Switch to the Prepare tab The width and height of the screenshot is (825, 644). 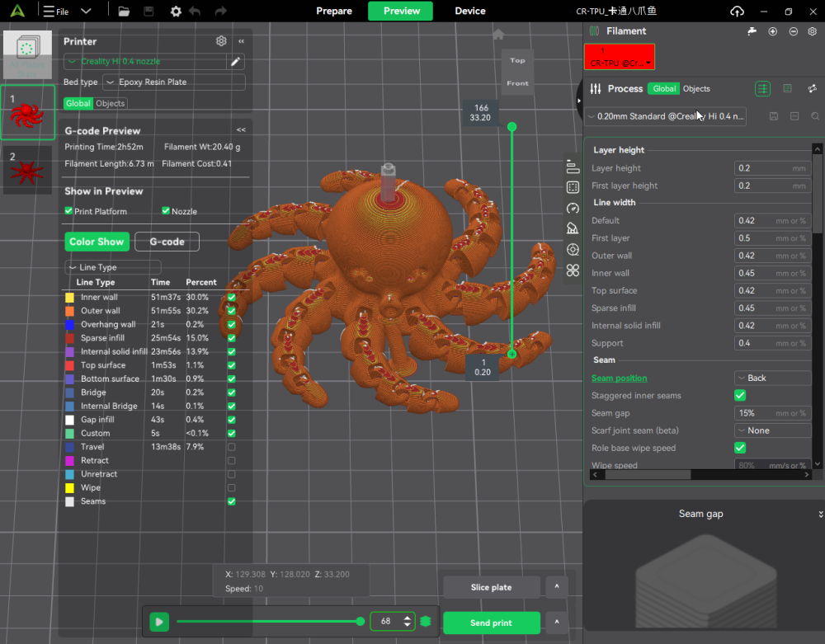334,12
